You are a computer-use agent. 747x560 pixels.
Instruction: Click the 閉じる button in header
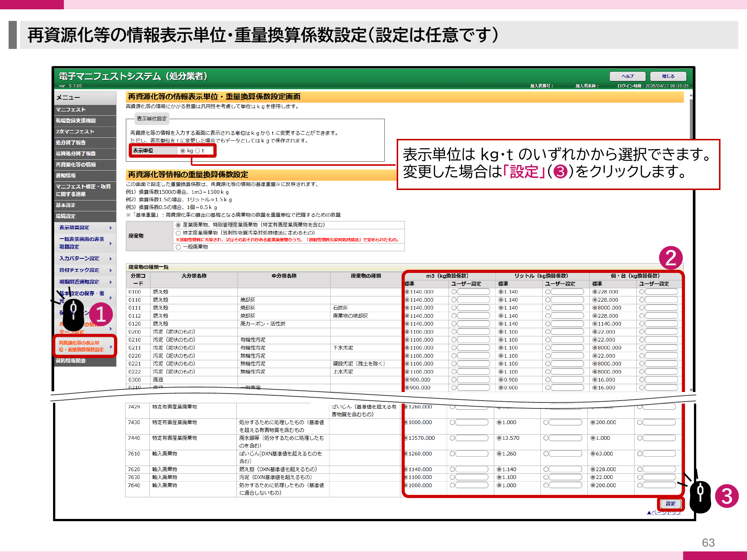[668, 76]
